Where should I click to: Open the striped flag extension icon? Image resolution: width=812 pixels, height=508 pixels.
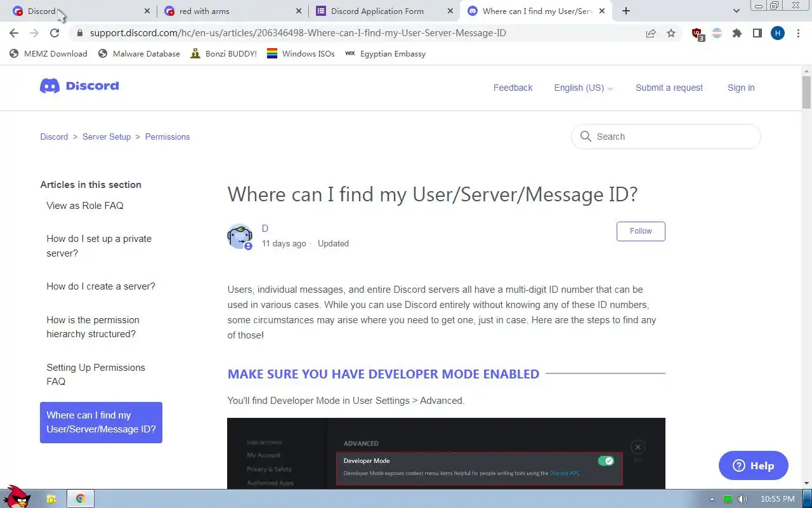717,33
